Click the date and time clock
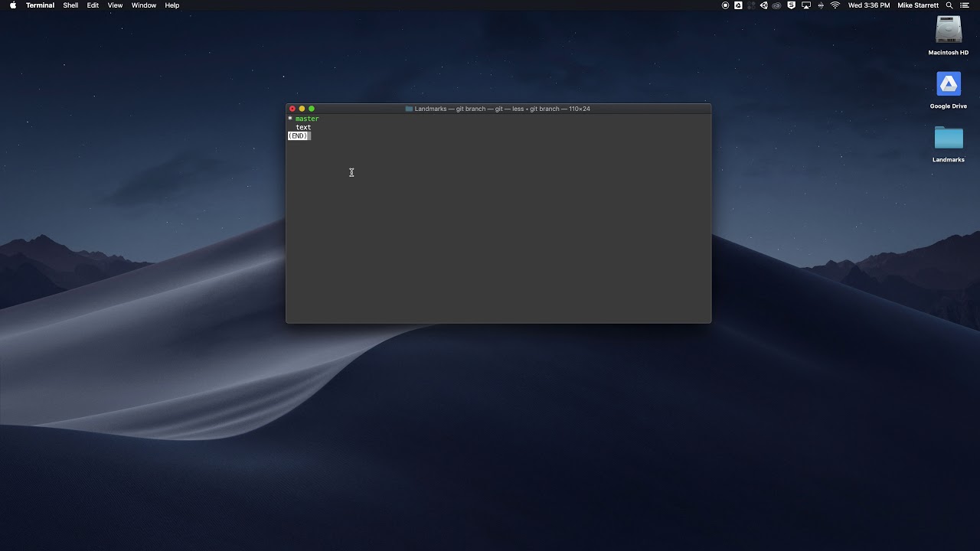Viewport: 980px width, 551px height. 868,5
